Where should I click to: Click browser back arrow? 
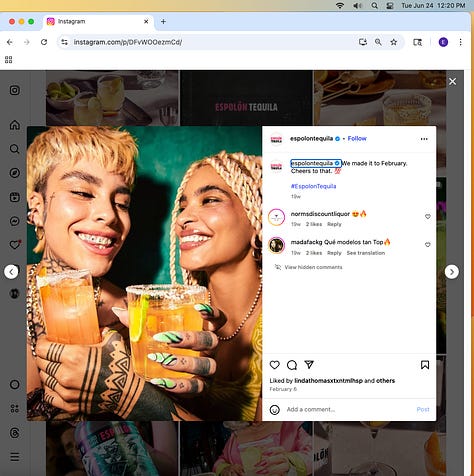[10, 42]
